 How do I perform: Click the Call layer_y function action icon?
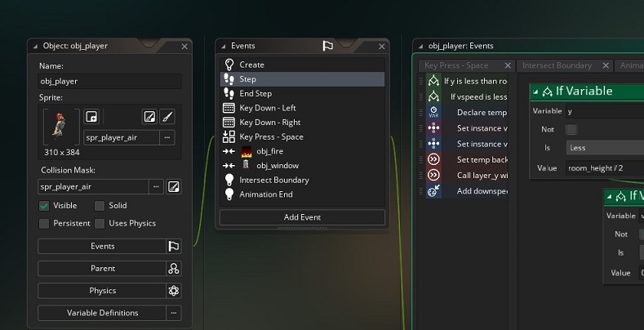(x=433, y=175)
